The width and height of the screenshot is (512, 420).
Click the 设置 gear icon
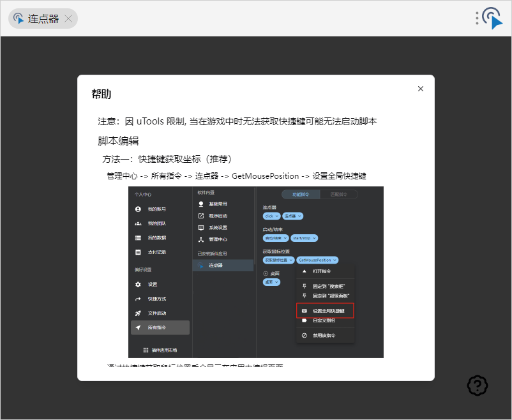click(x=138, y=285)
